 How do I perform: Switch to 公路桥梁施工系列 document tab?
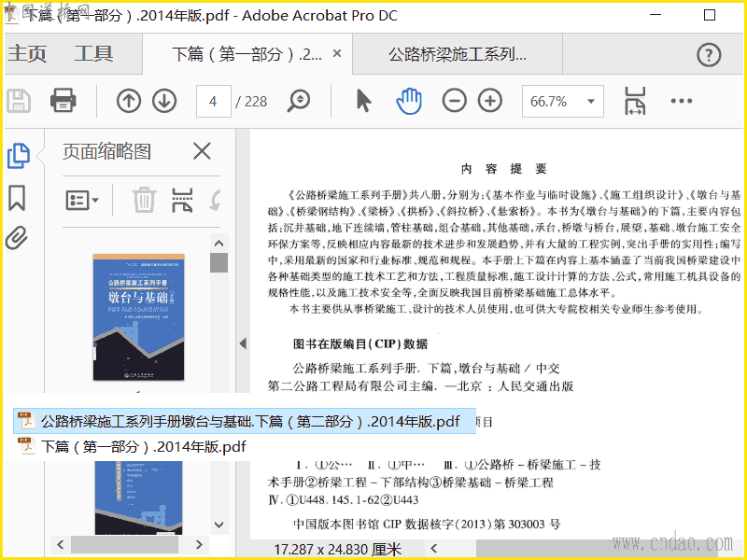458,54
